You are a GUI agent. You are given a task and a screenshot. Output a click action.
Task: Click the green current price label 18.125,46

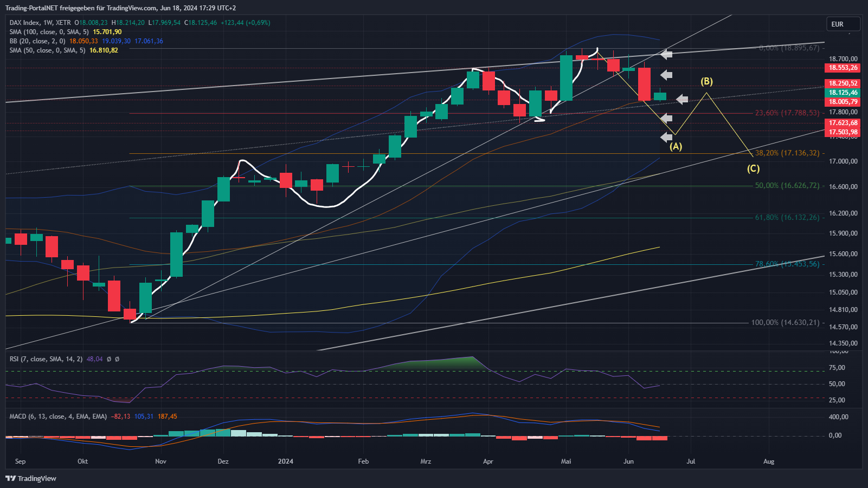843,93
